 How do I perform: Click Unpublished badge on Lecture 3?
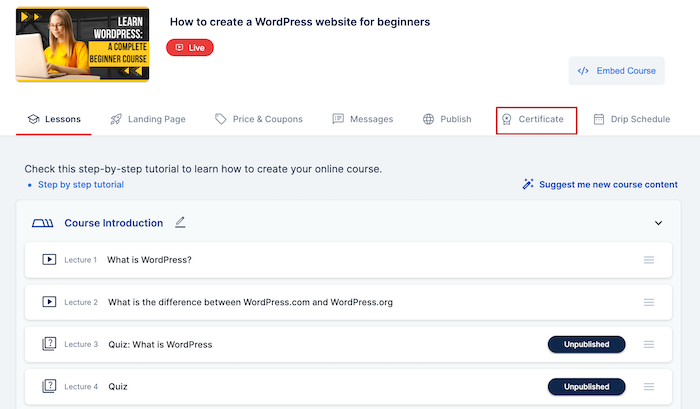586,344
